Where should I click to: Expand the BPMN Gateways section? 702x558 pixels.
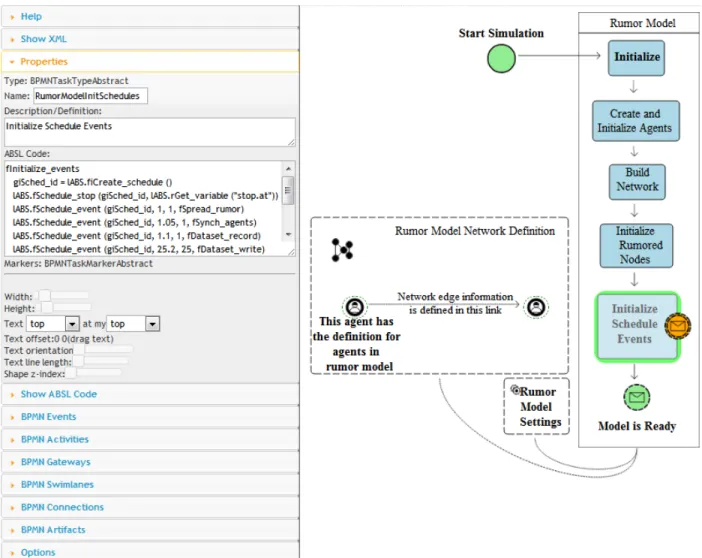pyautogui.click(x=150, y=462)
